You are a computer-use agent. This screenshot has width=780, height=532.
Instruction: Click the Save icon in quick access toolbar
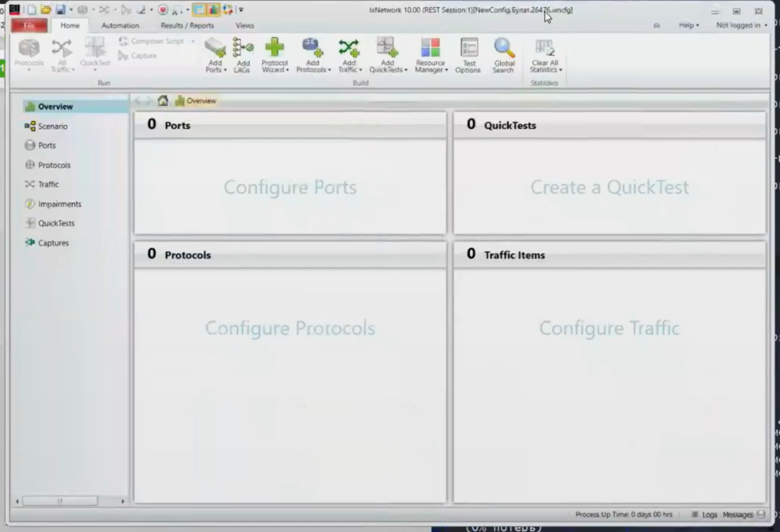[x=60, y=10]
